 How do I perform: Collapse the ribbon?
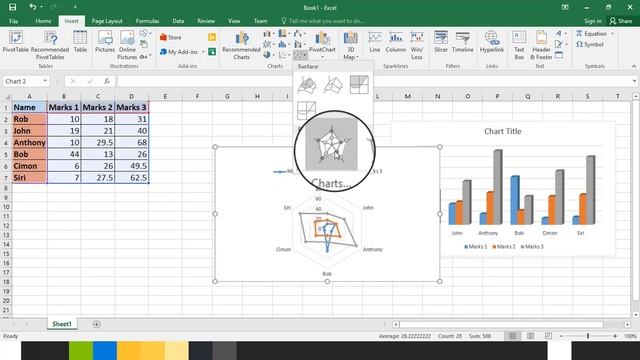[x=633, y=66]
